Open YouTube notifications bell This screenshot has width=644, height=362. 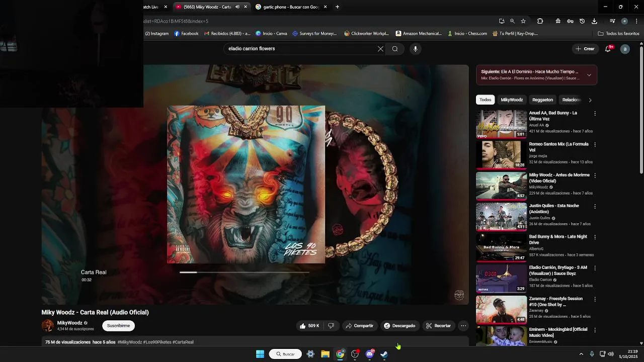[x=608, y=49]
